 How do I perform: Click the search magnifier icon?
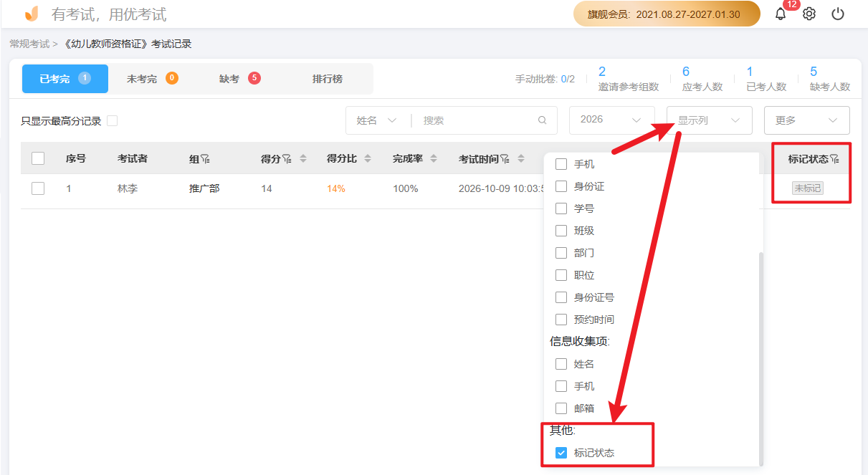tap(543, 120)
